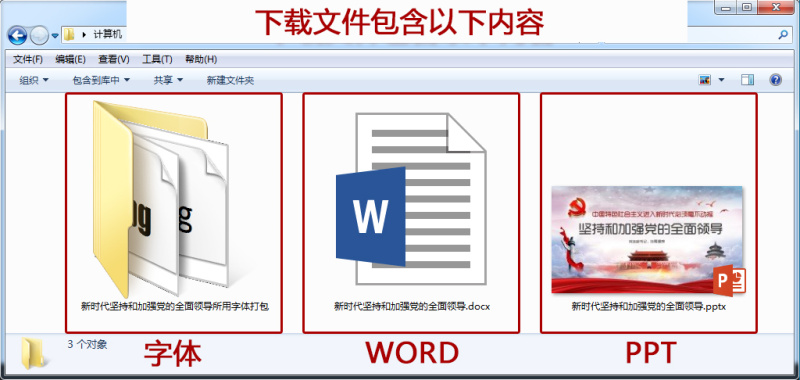Click the filename 新时代坚持和加强党的全面领导所用字体打包

(175, 307)
